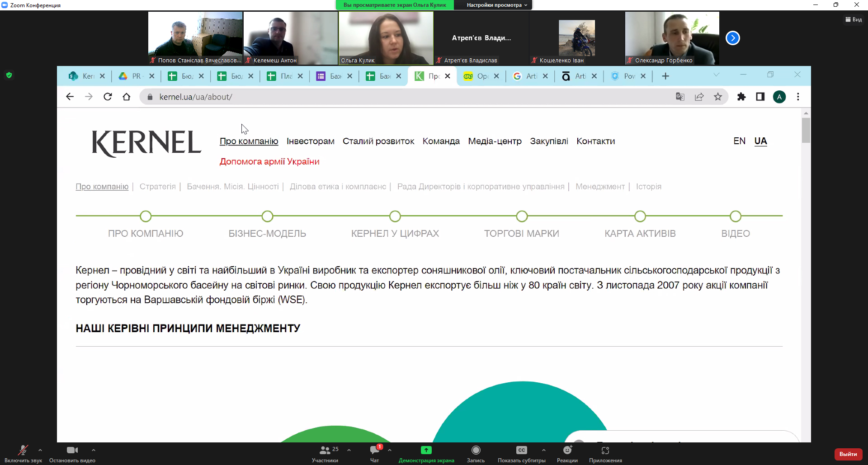The height and width of the screenshot is (465, 868).
Task: Click page vertical scrollbar thumb
Action: point(806,130)
